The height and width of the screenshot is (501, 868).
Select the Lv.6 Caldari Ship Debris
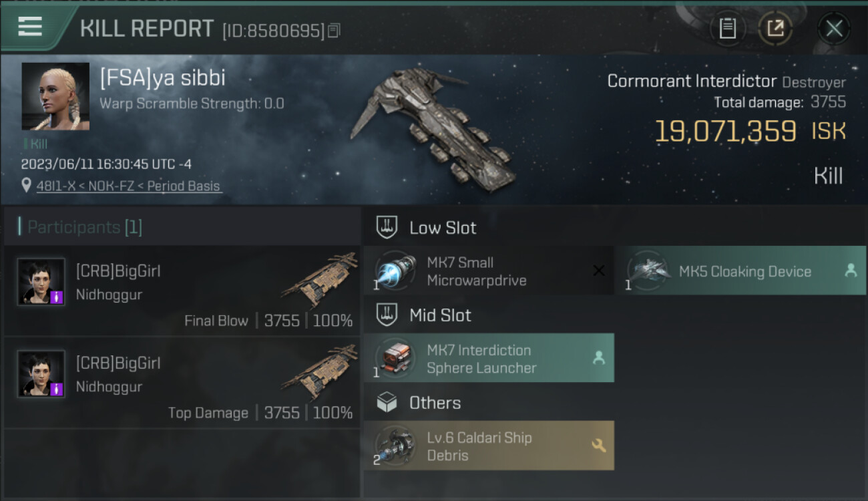click(x=489, y=446)
